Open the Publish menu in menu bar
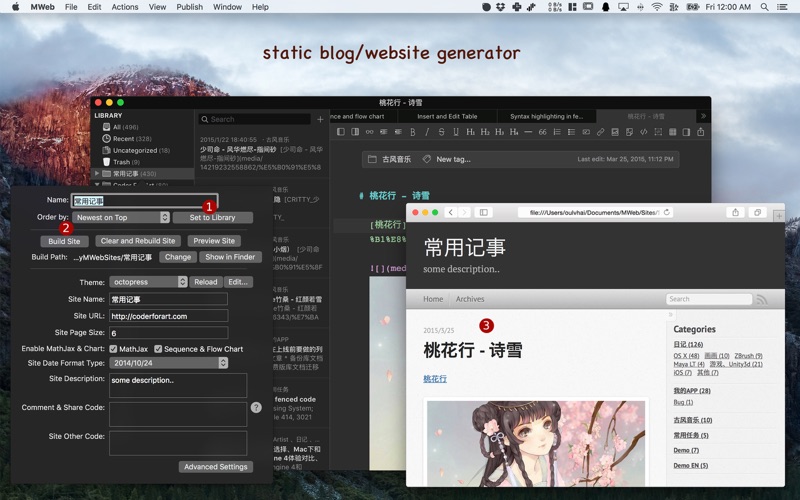800x500 pixels. [189, 7]
